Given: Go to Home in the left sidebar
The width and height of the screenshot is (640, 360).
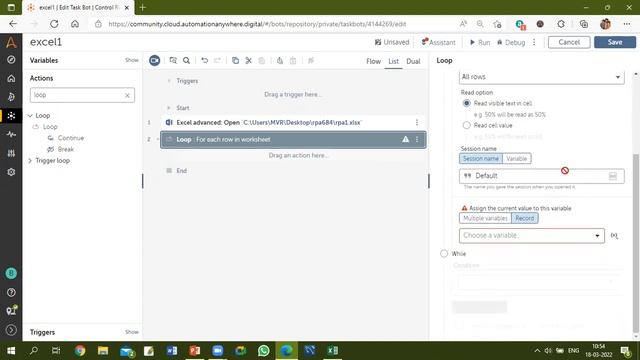Looking at the screenshot, I should 11,78.
